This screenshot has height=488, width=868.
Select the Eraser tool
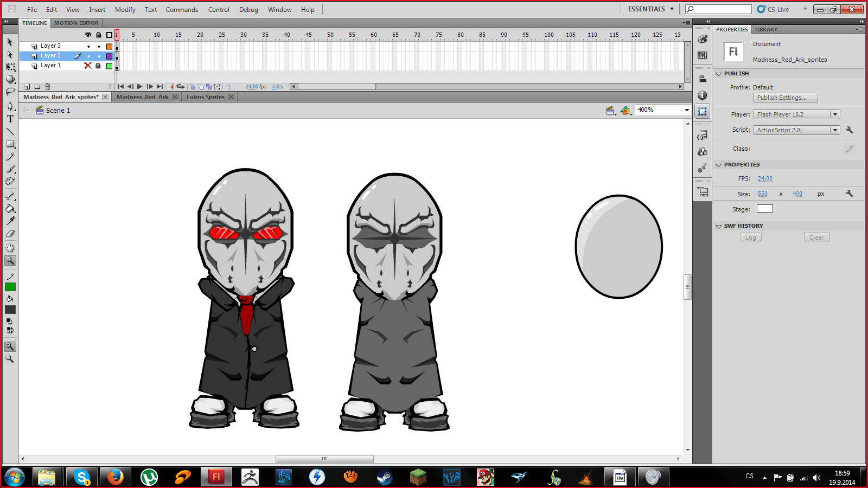[10, 234]
